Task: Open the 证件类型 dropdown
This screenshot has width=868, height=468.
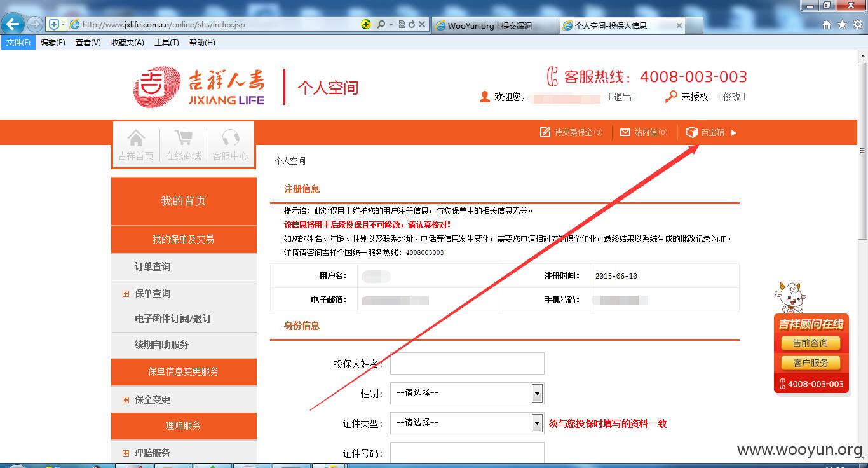Action: pos(467,423)
